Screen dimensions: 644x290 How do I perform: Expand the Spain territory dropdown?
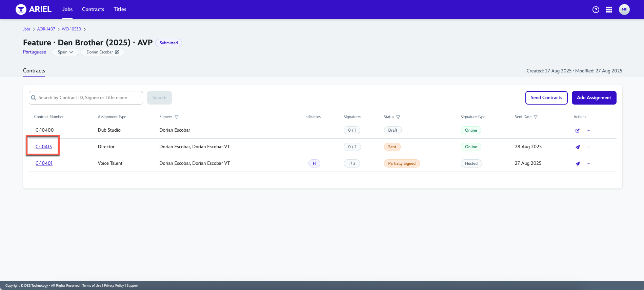pyautogui.click(x=65, y=52)
